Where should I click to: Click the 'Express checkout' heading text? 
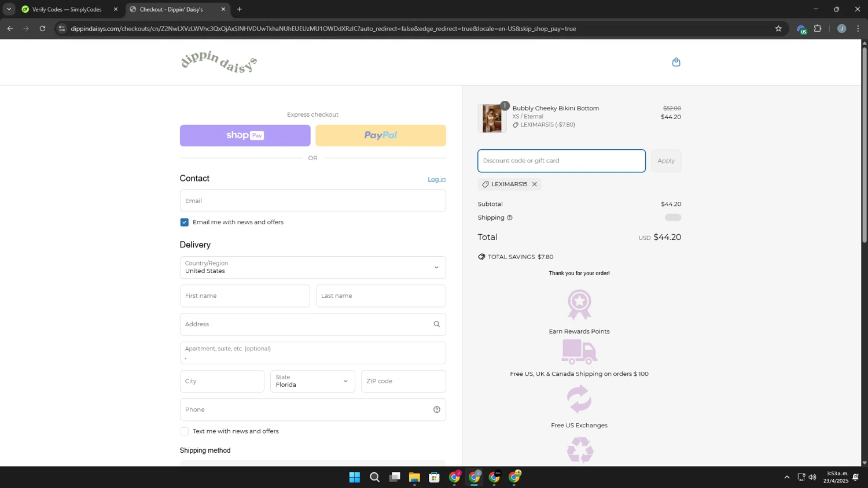[x=312, y=114]
